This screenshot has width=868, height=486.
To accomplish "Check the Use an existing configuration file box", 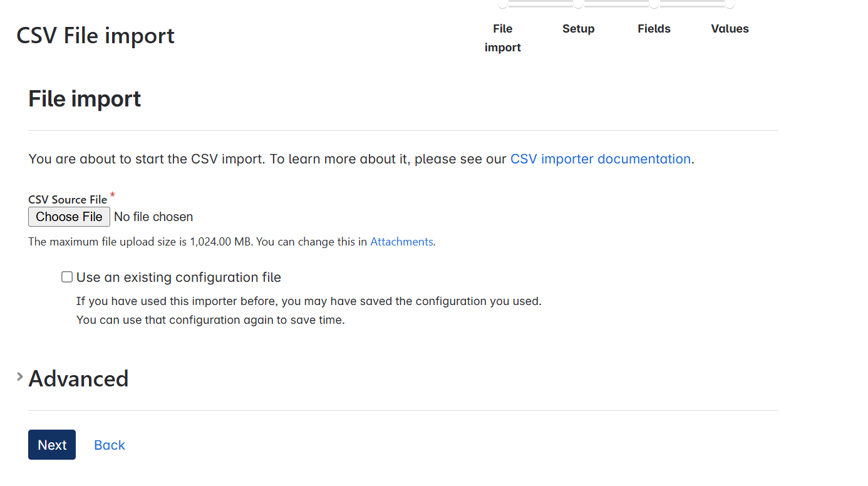I will pyautogui.click(x=66, y=276).
